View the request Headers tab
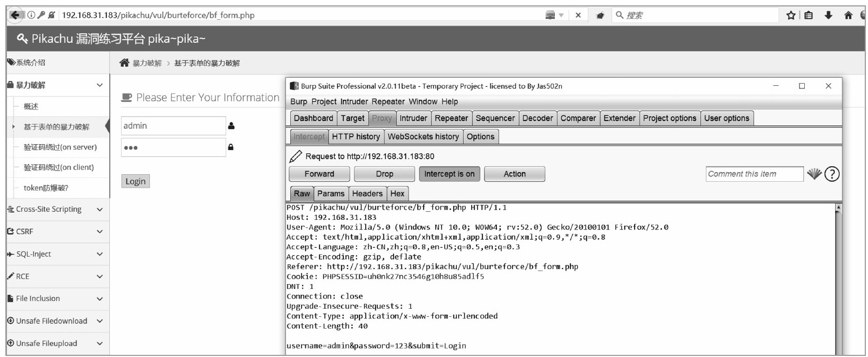The width and height of the screenshot is (868, 357). coord(367,194)
